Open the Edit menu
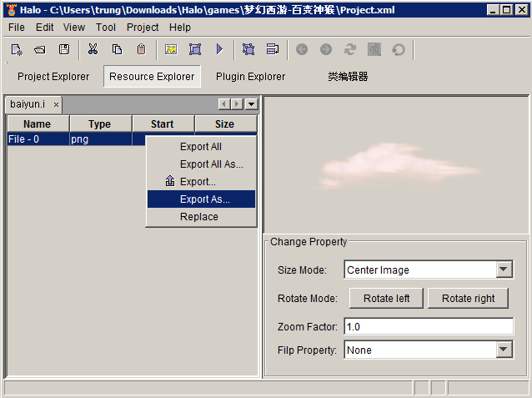Screen dimensions: 532x398 45,28
